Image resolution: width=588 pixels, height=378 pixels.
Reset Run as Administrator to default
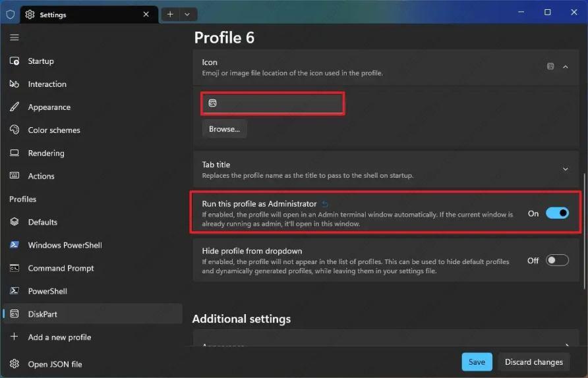coord(325,204)
